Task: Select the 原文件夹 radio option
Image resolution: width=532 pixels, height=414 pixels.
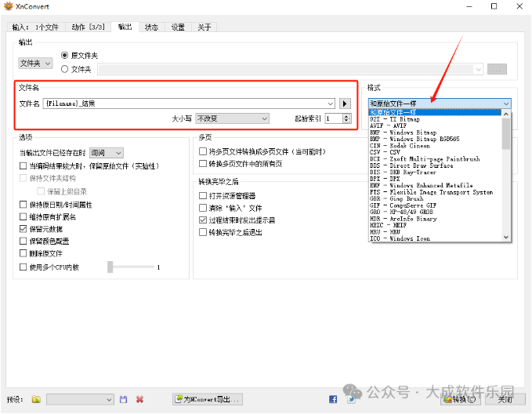Action: (65, 56)
